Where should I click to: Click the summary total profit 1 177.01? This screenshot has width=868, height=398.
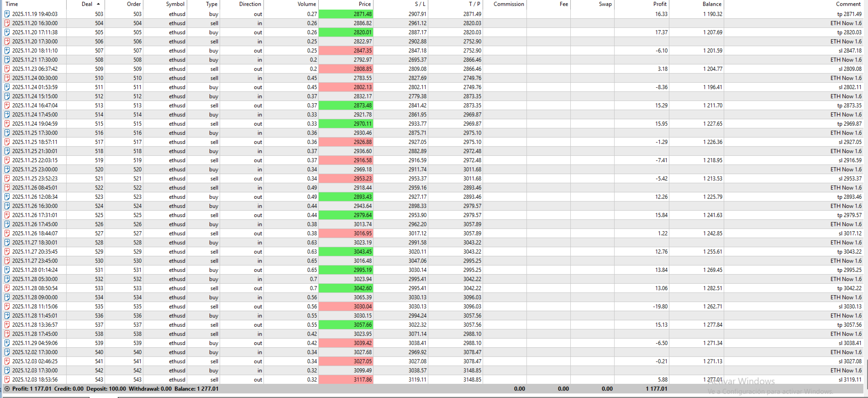click(x=656, y=389)
